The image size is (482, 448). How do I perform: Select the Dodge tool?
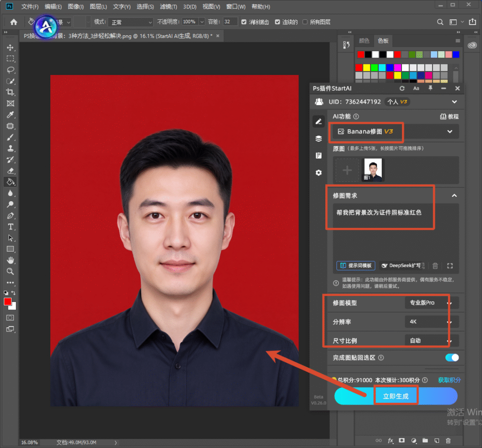10,204
